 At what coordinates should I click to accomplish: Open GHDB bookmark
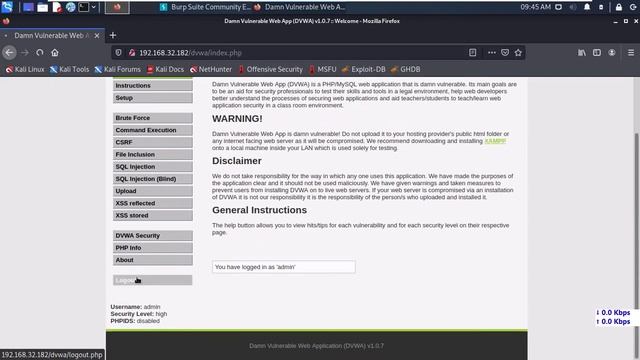(405, 69)
